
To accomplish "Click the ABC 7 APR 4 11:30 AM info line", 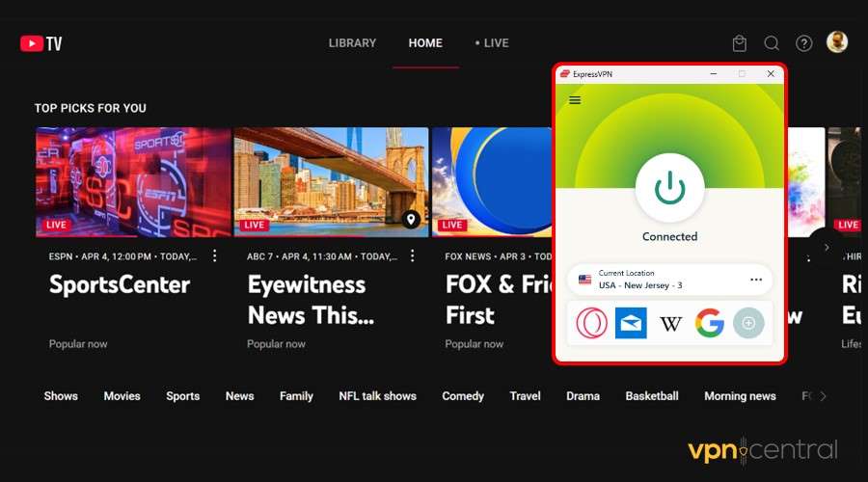I will click(x=322, y=256).
